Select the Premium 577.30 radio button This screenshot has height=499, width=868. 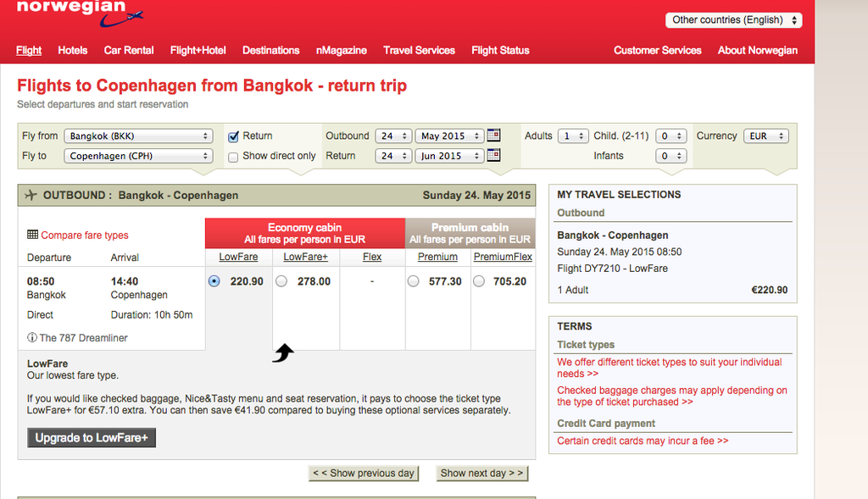(414, 281)
